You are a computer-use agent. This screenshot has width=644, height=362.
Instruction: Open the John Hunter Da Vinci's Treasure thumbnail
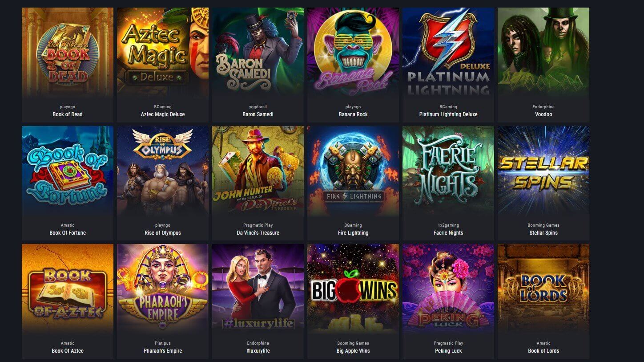pyautogui.click(x=258, y=171)
